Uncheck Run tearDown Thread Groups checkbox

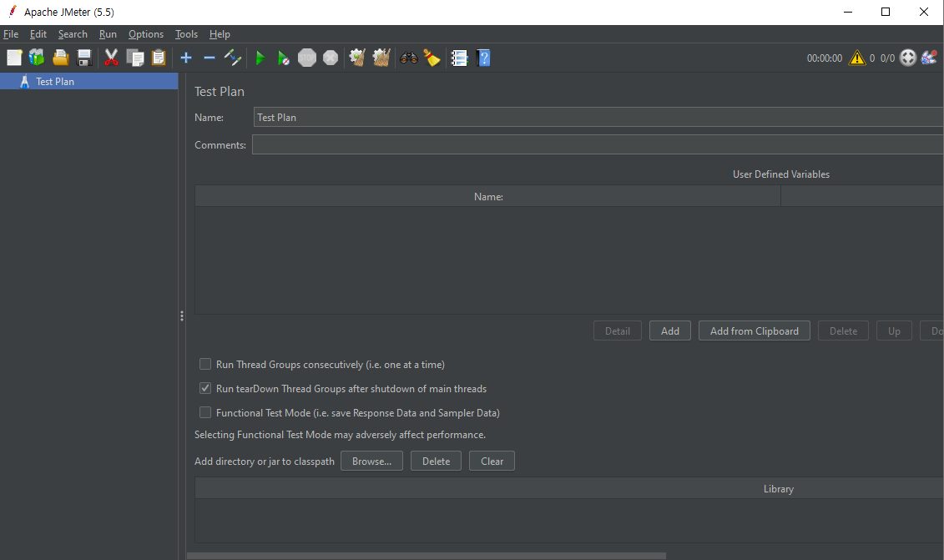tap(205, 388)
